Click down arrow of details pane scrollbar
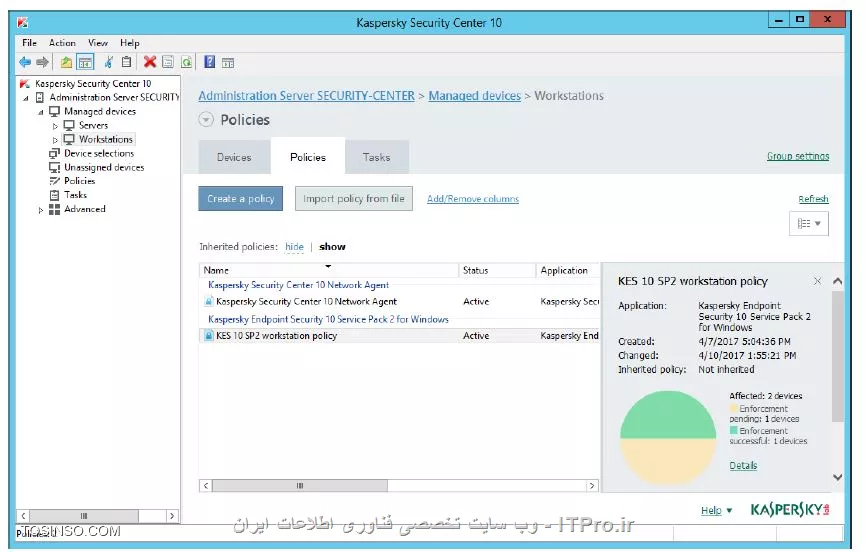Viewport: 866px width, 552px height. tap(838, 477)
